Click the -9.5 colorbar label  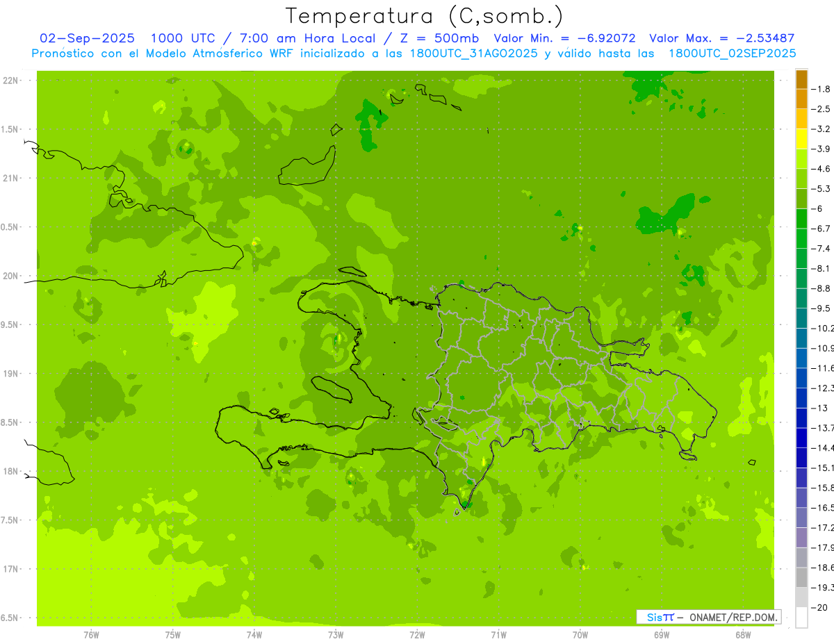click(x=821, y=308)
